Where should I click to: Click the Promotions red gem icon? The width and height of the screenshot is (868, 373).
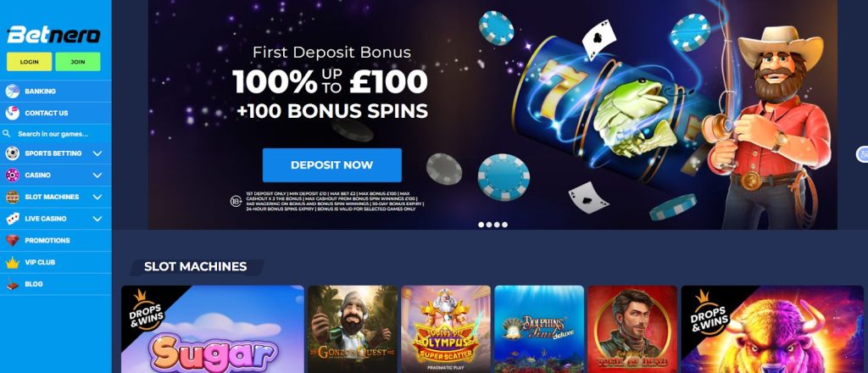click(12, 240)
